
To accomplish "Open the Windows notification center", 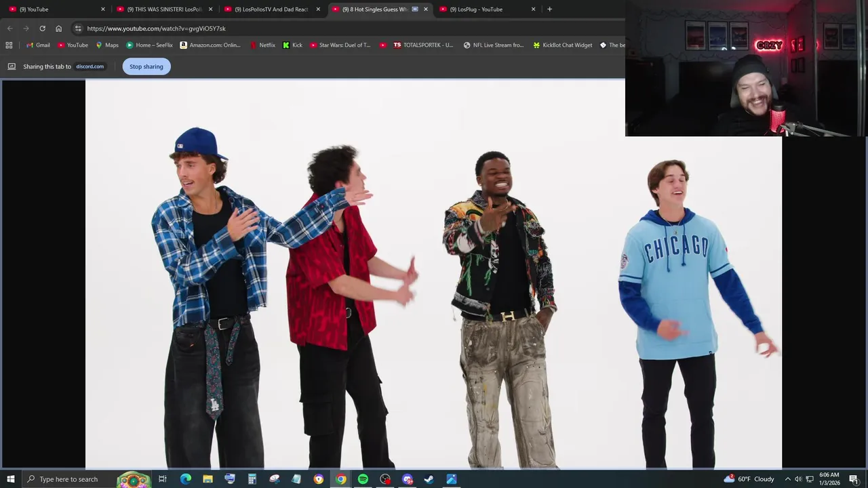I will 854,479.
